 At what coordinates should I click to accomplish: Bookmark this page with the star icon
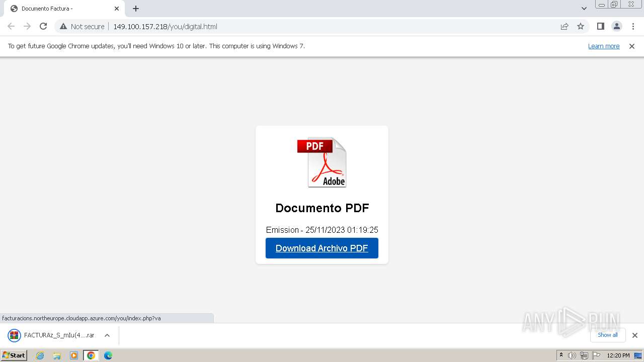(581, 26)
